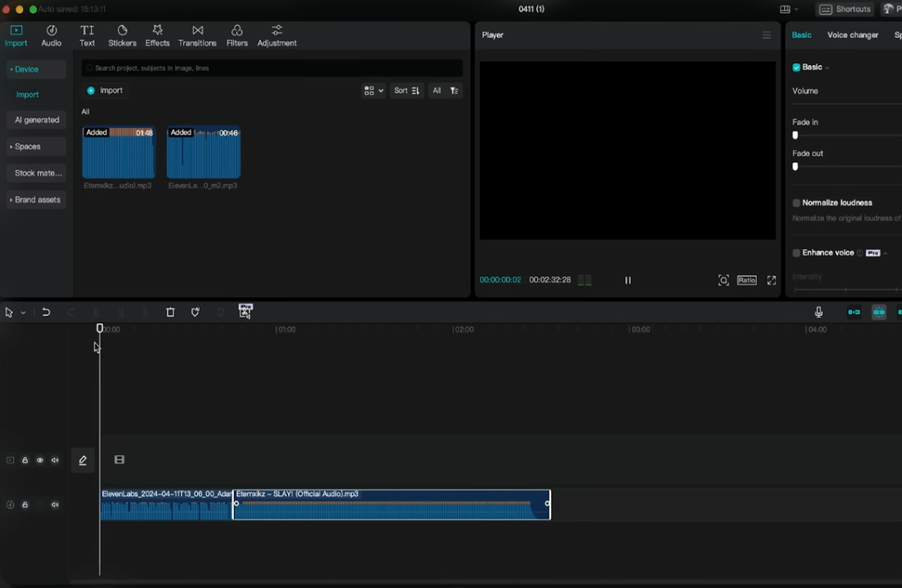Open the Player panel menu icon
The image size is (902, 588).
pos(767,36)
